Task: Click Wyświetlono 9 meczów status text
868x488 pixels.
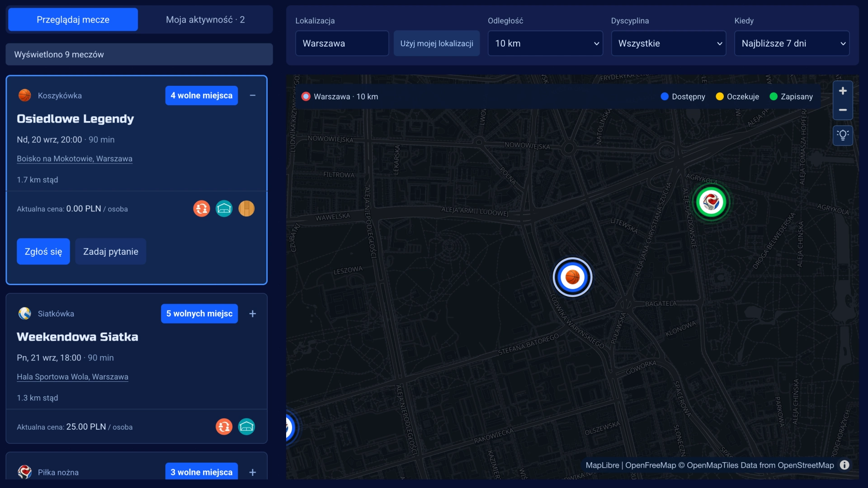Action: (x=59, y=54)
